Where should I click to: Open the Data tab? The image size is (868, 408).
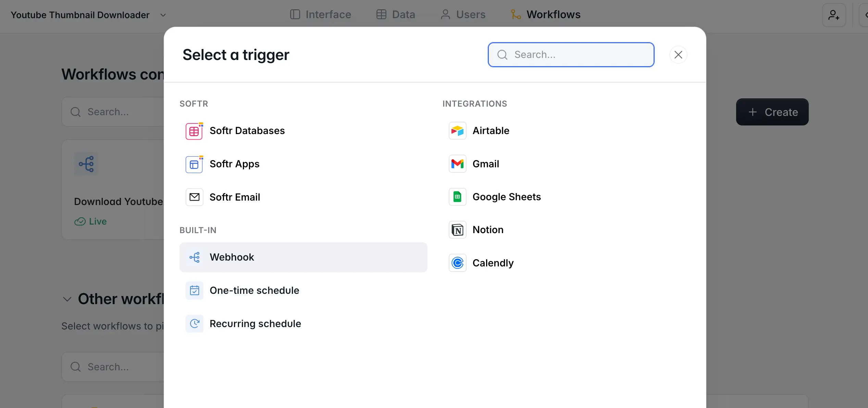396,15
